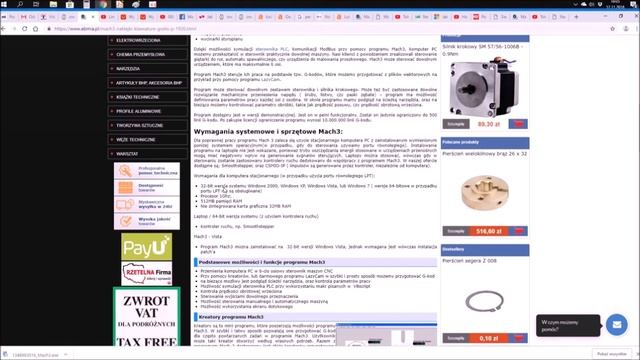Open the taskbar notification center

[x=633, y=4]
